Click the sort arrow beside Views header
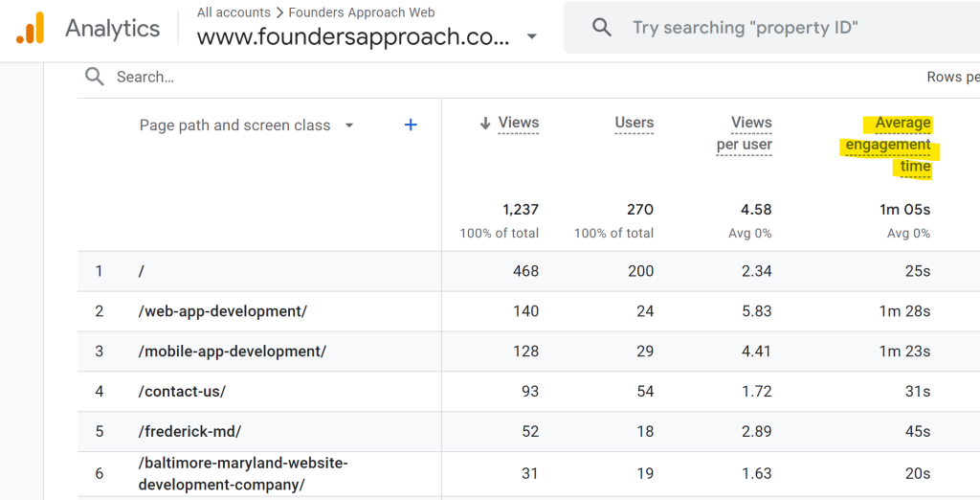The width and height of the screenshot is (980, 500). (x=485, y=124)
